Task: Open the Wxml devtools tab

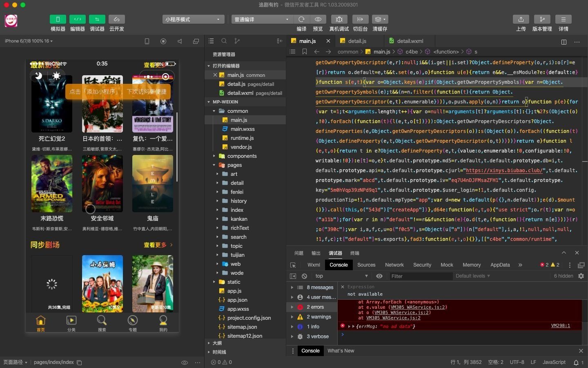Action: point(314,265)
